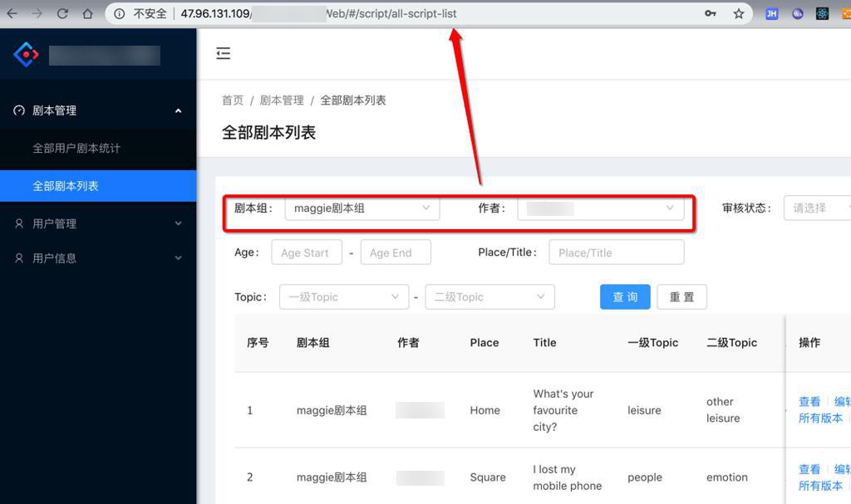This screenshot has height=504, width=851.
Task: Expand the 用户信息 sidebar menu
Action: (x=98, y=258)
